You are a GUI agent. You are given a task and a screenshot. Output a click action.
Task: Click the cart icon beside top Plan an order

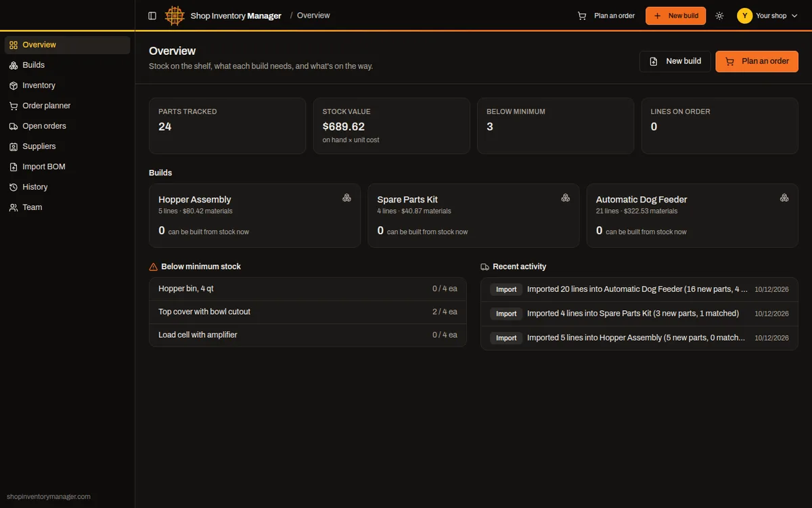pyautogui.click(x=582, y=16)
